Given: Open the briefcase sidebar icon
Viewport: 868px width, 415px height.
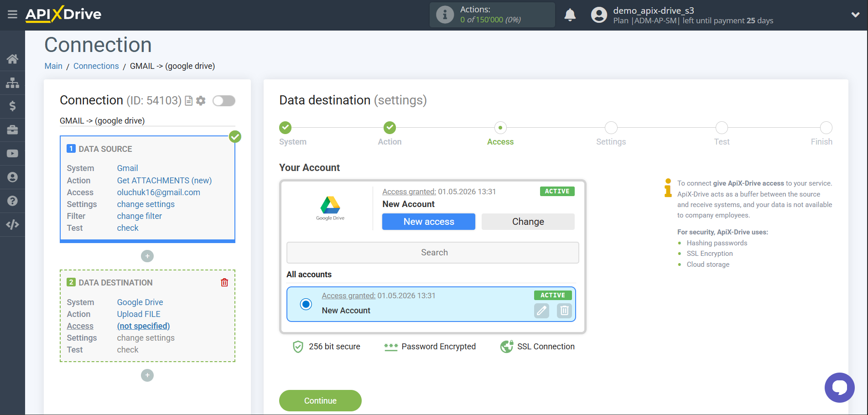Looking at the screenshot, I should (12, 130).
